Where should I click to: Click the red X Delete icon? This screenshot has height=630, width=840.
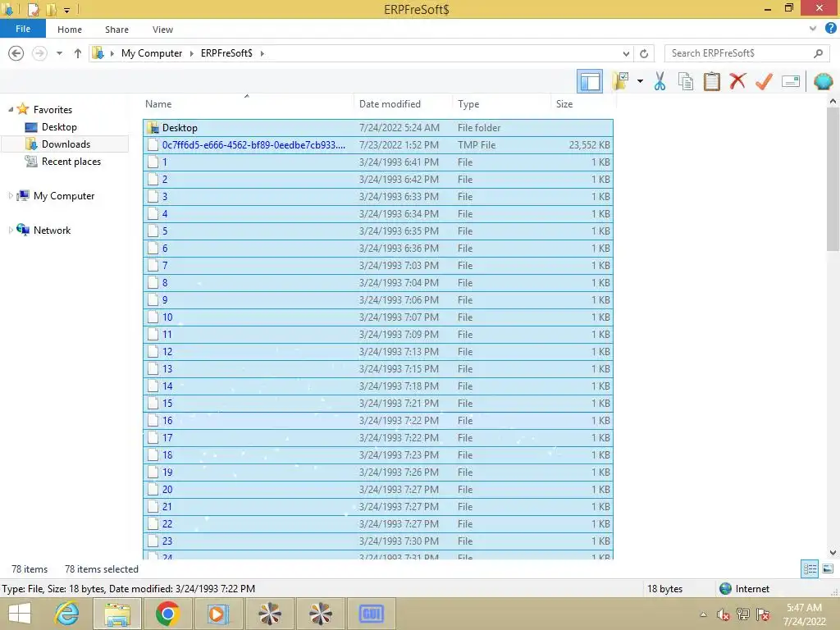(x=737, y=81)
